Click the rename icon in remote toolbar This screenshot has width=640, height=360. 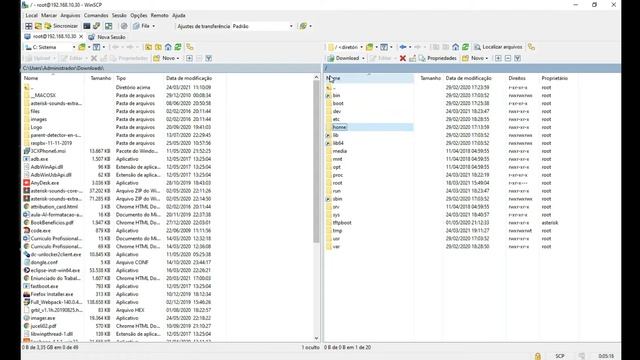click(x=413, y=58)
